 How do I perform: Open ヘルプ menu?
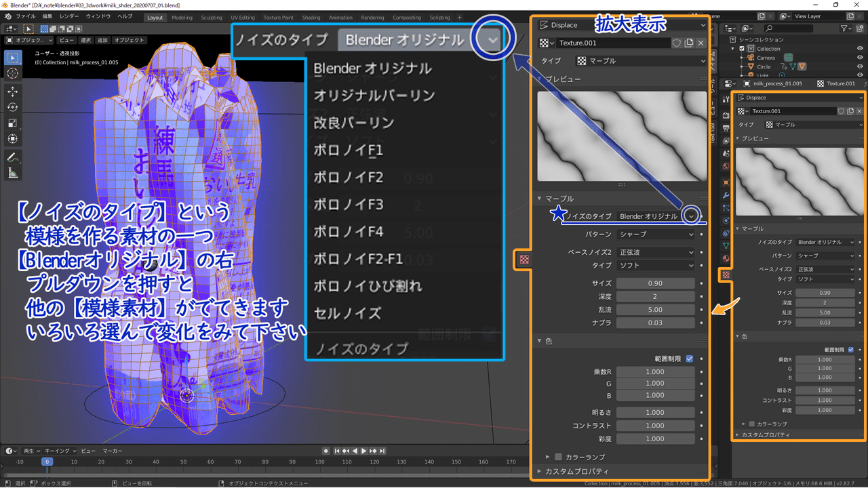pos(125,16)
